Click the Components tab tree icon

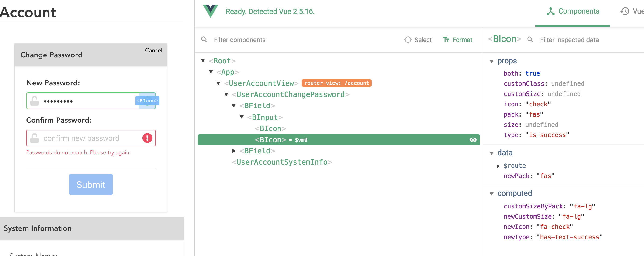coord(551,11)
